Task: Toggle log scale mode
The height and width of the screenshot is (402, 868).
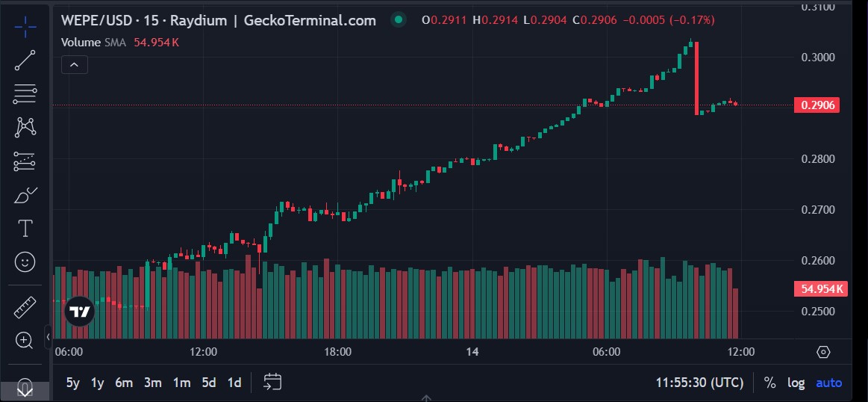Action: [796, 383]
